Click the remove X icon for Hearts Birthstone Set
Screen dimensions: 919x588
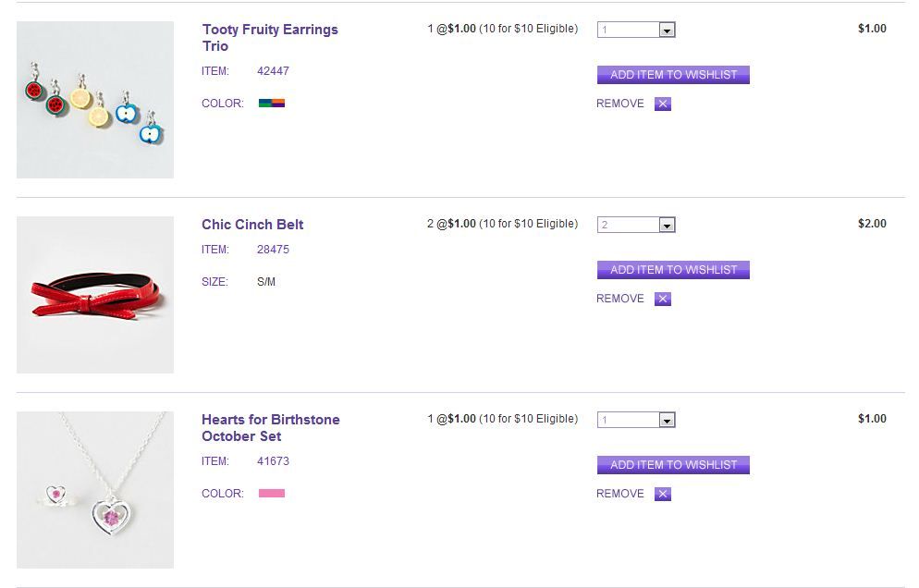[662, 494]
